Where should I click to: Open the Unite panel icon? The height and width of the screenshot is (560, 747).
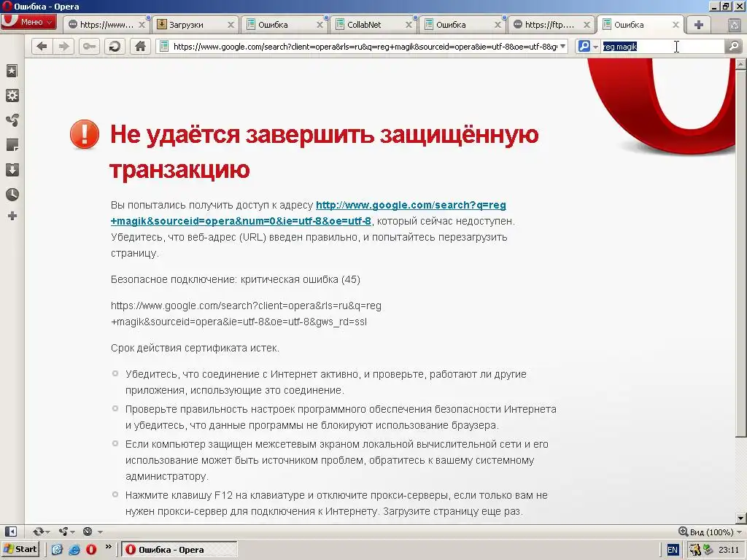click(x=12, y=120)
